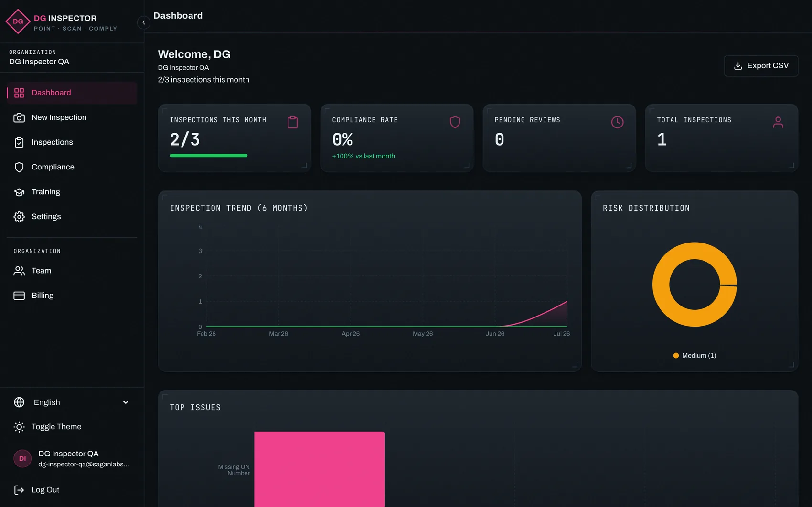Click the green inspections progress bar
Image resolution: width=812 pixels, height=507 pixels.
click(208, 156)
